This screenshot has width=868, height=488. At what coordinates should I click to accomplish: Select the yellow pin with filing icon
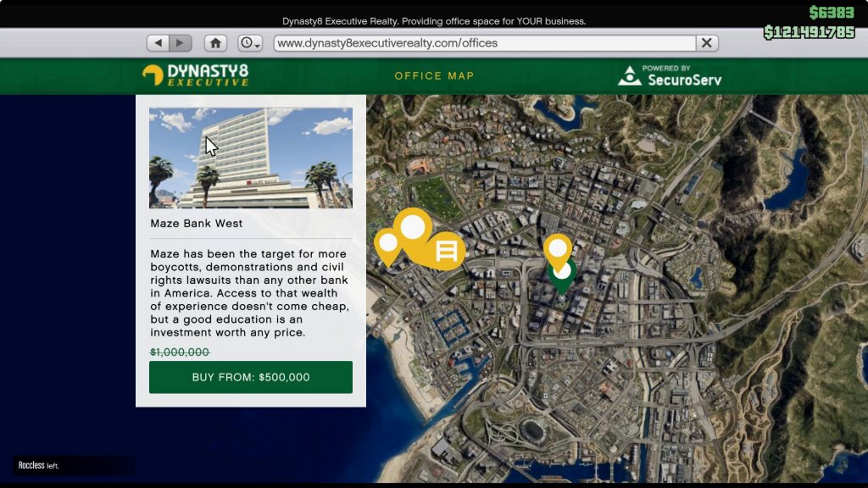point(446,251)
